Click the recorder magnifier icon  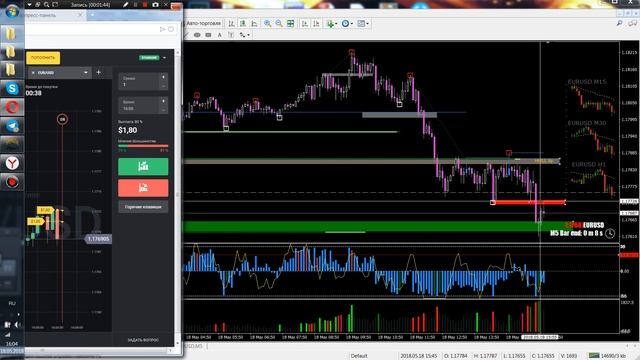(x=47, y=4)
